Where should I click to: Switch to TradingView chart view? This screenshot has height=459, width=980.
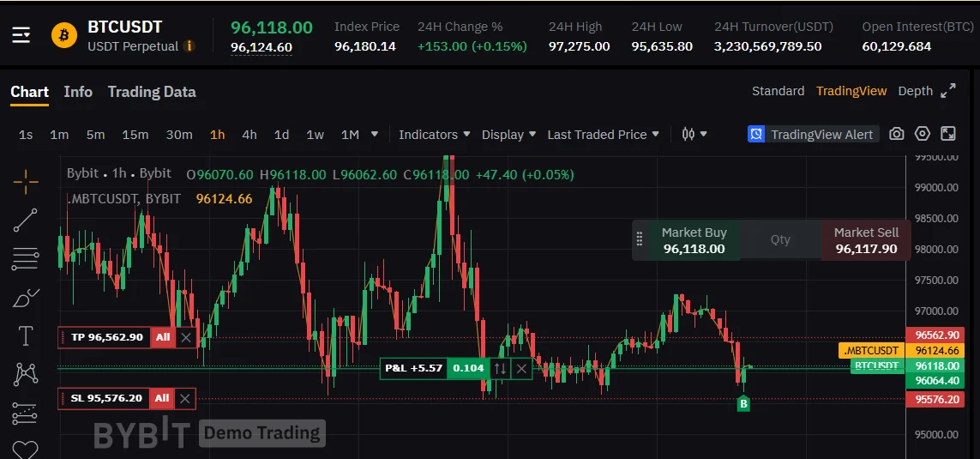click(851, 91)
